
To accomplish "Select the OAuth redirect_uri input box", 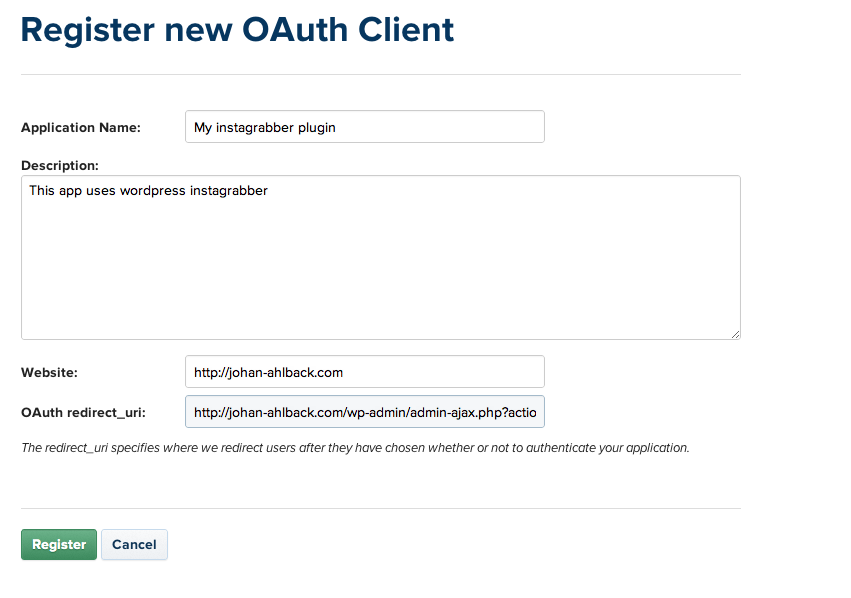I will (x=365, y=412).
